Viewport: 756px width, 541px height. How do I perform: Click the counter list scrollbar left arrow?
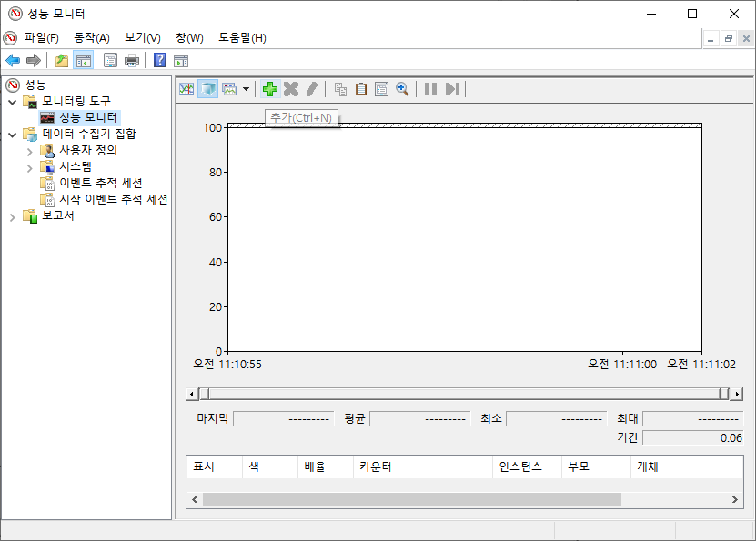pos(195,499)
